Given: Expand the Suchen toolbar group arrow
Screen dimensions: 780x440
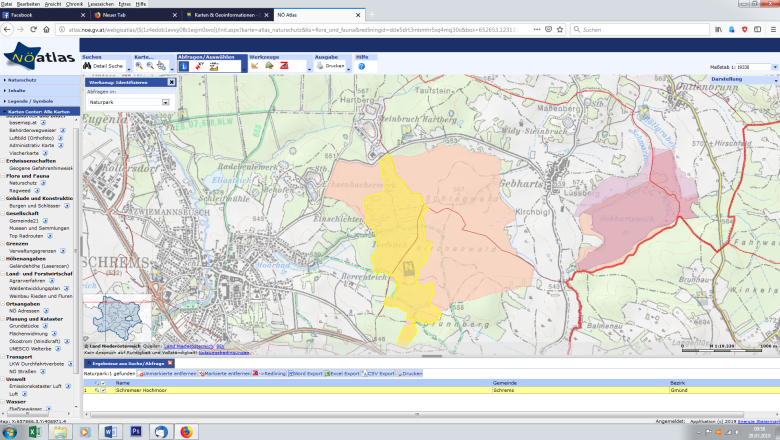Looking at the screenshot, I should [129, 69].
